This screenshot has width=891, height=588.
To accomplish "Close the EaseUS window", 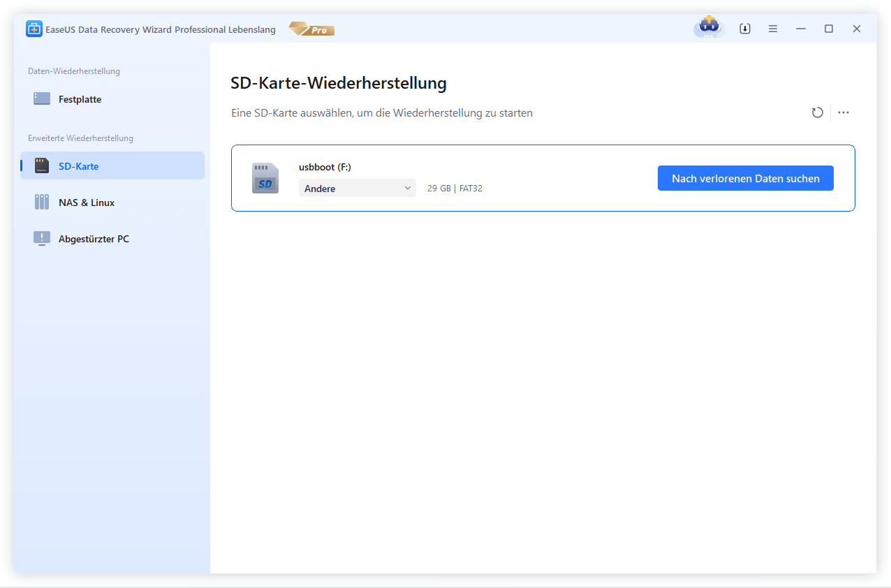I will pyautogui.click(x=857, y=29).
